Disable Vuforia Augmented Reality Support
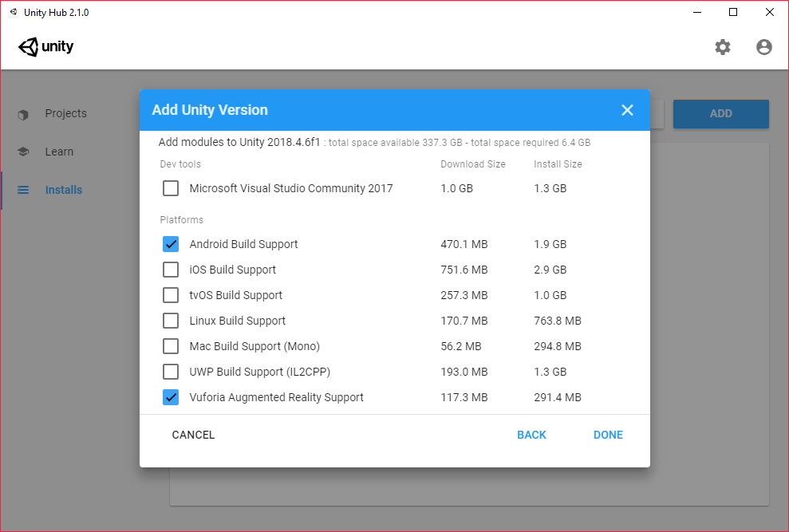The image size is (789, 532). (x=170, y=397)
